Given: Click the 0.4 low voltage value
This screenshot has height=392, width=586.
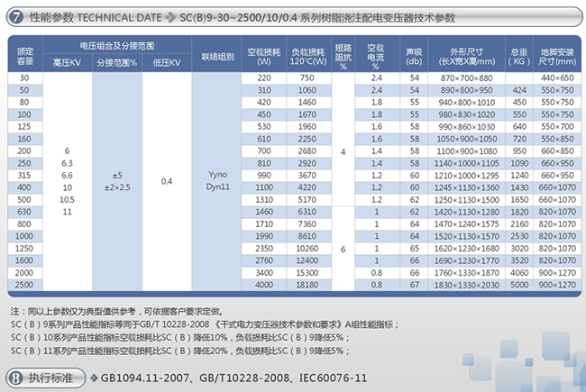Looking at the screenshot, I should tap(166, 179).
